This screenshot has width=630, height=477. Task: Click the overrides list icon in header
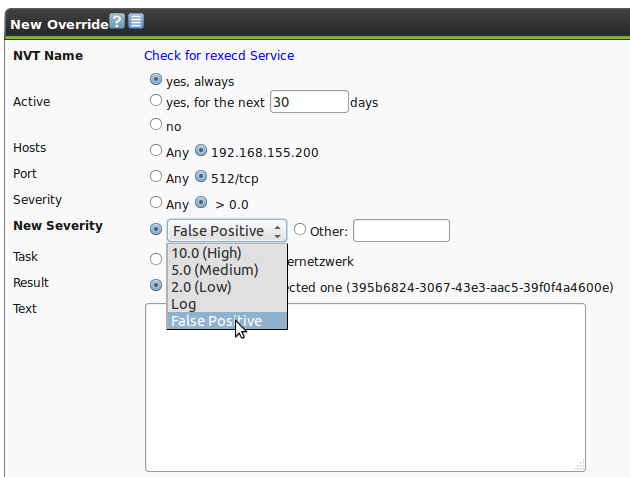(x=135, y=21)
